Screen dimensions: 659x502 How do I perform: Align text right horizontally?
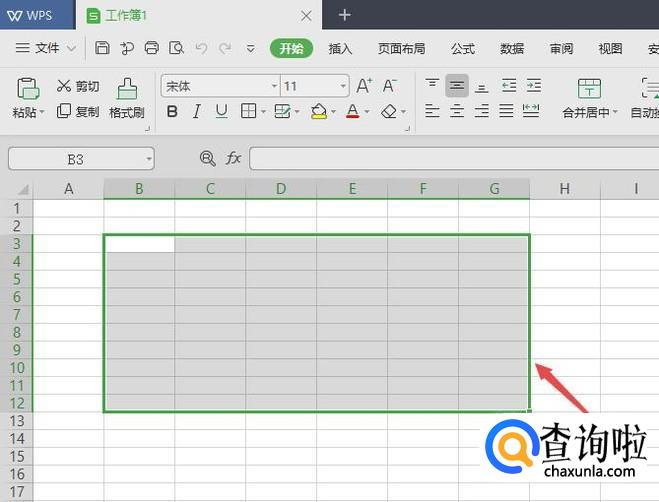point(482,111)
